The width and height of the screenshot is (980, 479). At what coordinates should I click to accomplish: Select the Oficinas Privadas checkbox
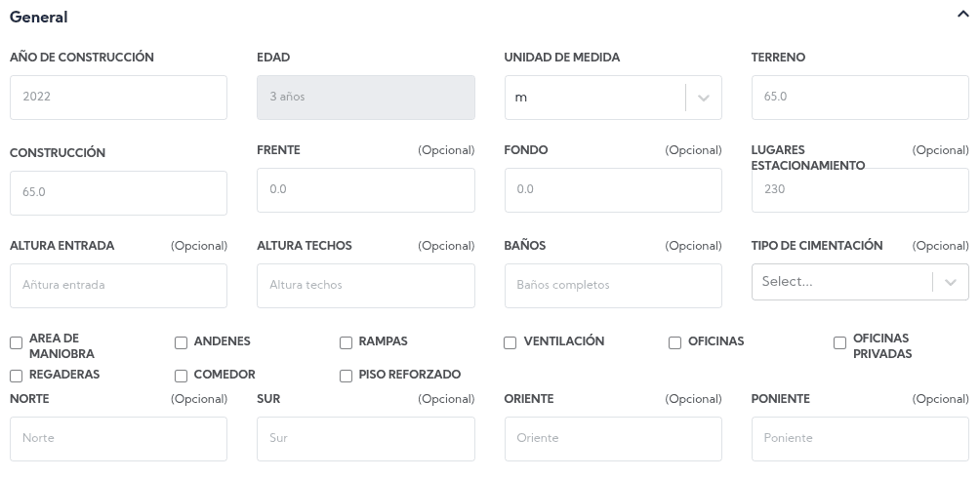click(839, 343)
